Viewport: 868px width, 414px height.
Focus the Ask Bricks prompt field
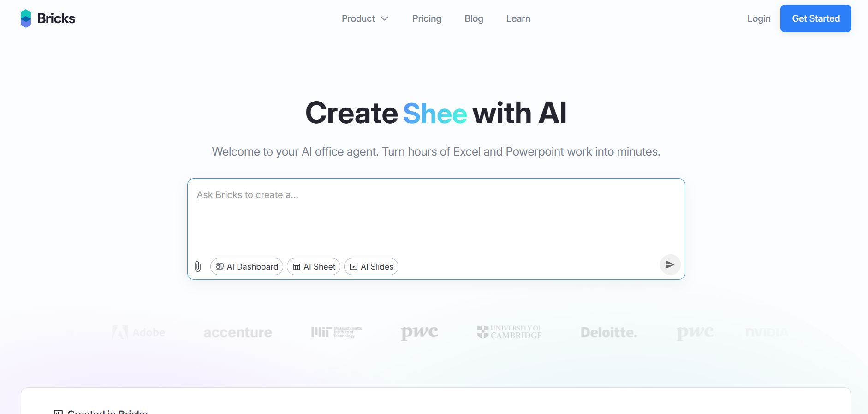[435, 217]
